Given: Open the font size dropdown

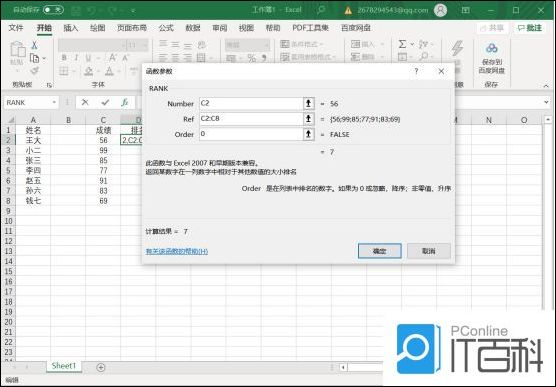Looking at the screenshot, I should coord(145,45).
